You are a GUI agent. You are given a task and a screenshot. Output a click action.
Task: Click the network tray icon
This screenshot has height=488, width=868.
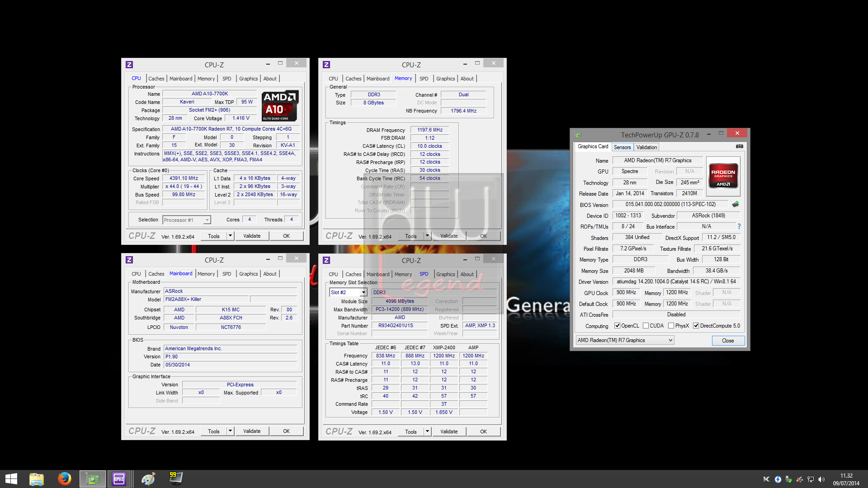click(811, 479)
